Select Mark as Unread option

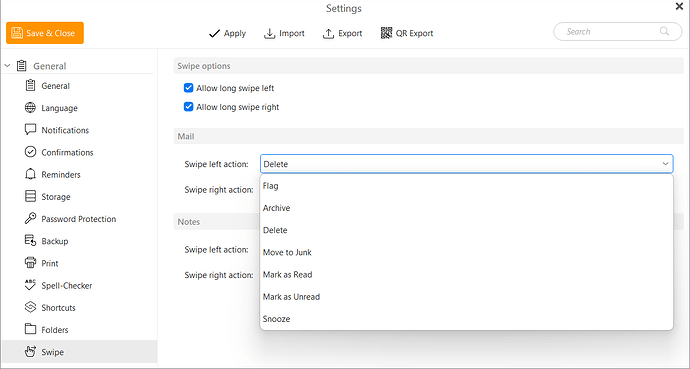point(466,297)
